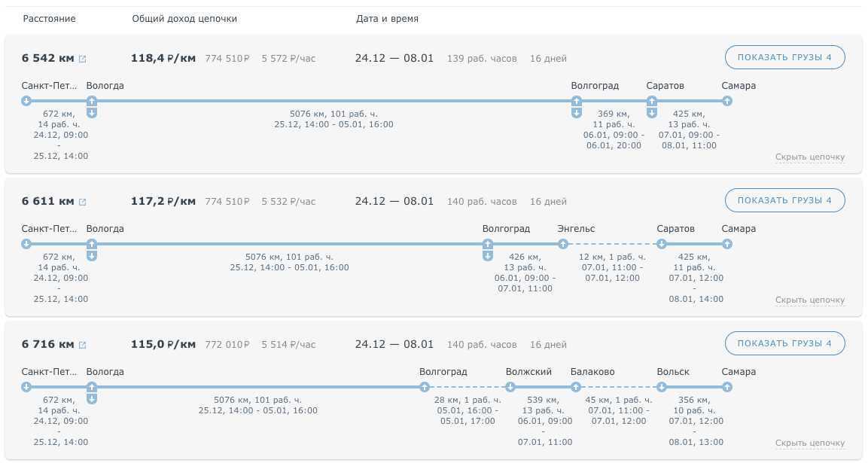Collapse the 6 611 km chain via Скрыть цепочку

(x=810, y=300)
